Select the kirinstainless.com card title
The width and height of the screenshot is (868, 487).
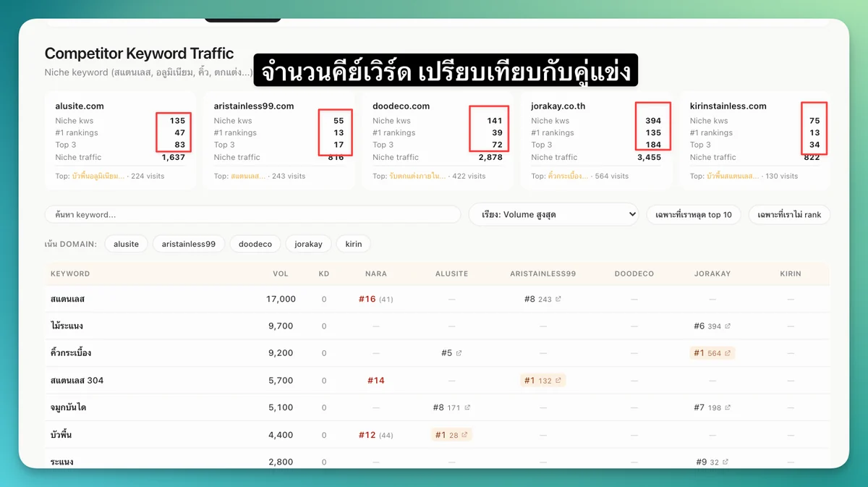[x=728, y=106]
